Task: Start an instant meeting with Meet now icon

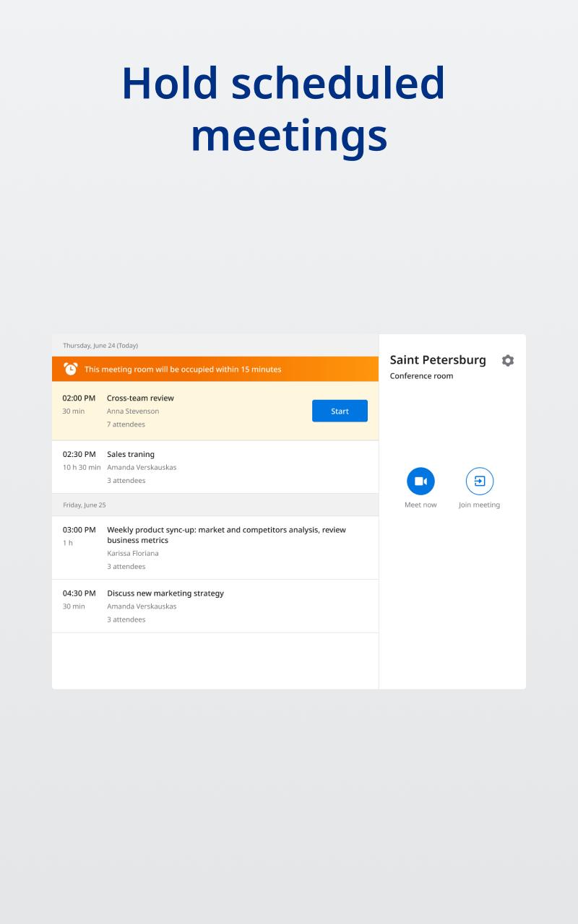Action: (x=420, y=481)
